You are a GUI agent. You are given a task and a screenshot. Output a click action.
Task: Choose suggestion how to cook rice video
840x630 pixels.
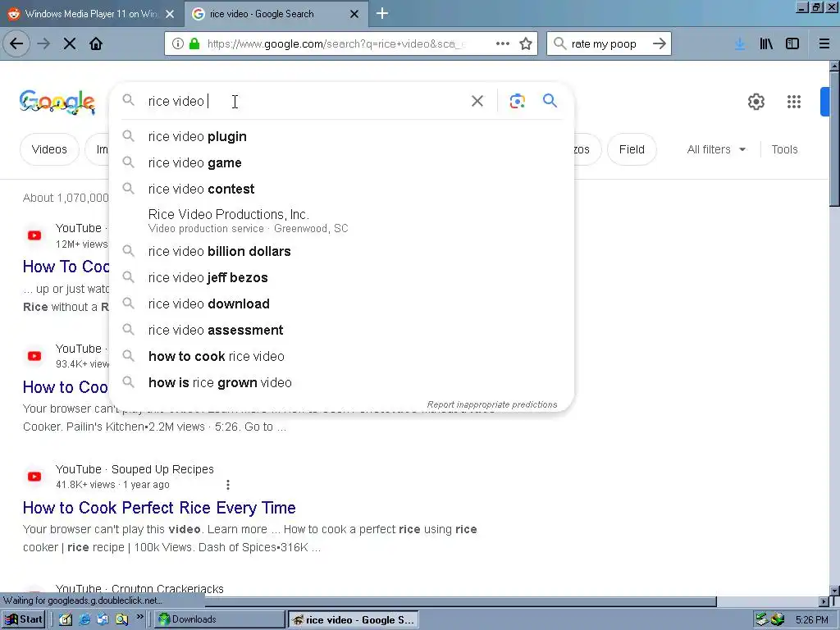pos(341,356)
